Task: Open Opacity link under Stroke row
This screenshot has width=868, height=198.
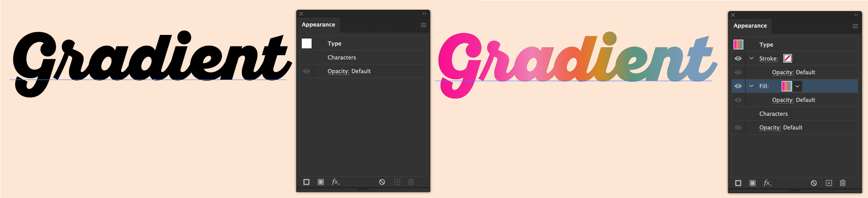Action: (783, 72)
